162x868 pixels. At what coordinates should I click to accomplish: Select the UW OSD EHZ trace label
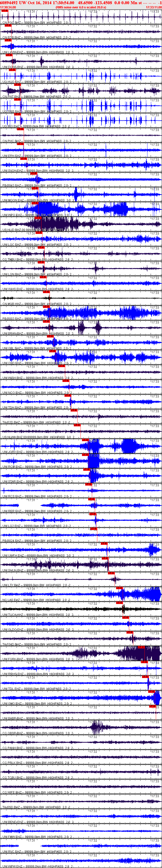point(37,364)
